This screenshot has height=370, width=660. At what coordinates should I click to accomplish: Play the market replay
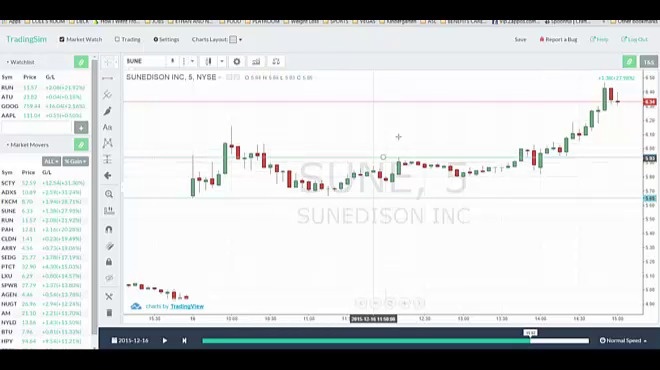click(x=165, y=341)
